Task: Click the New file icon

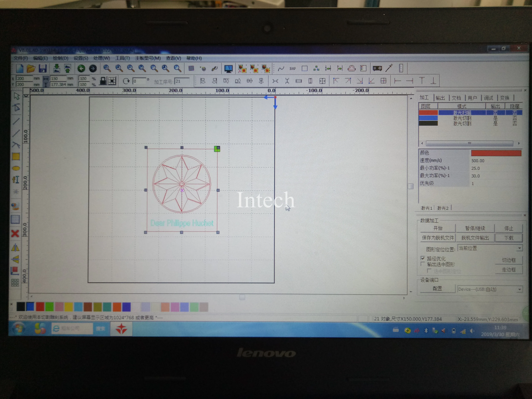Action: tap(19, 69)
